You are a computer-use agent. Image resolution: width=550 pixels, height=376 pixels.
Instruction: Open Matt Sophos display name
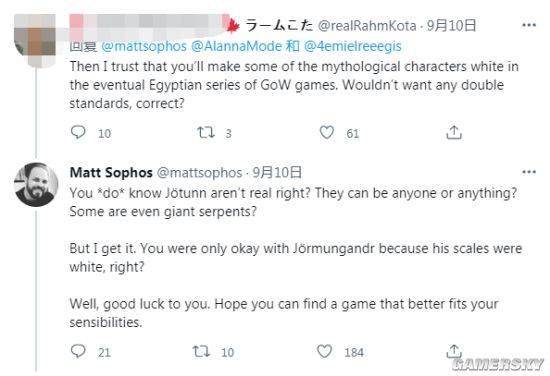click(111, 173)
